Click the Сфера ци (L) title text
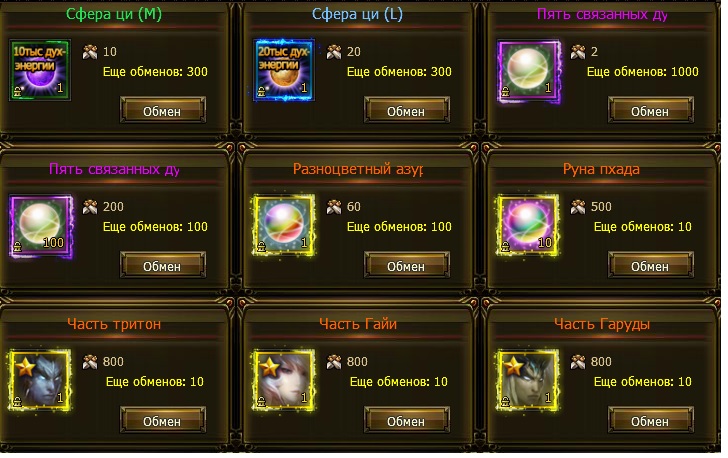The width and height of the screenshot is (728, 458). [x=357, y=14]
